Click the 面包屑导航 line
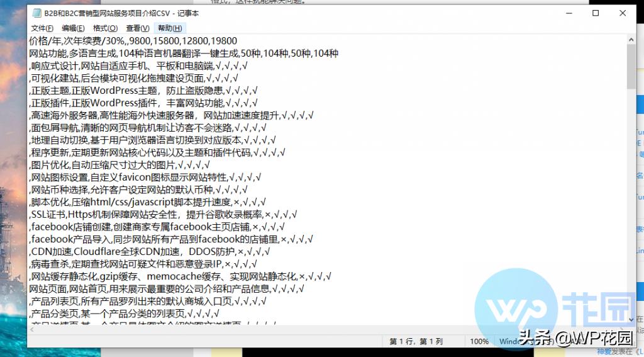 pos(148,127)
